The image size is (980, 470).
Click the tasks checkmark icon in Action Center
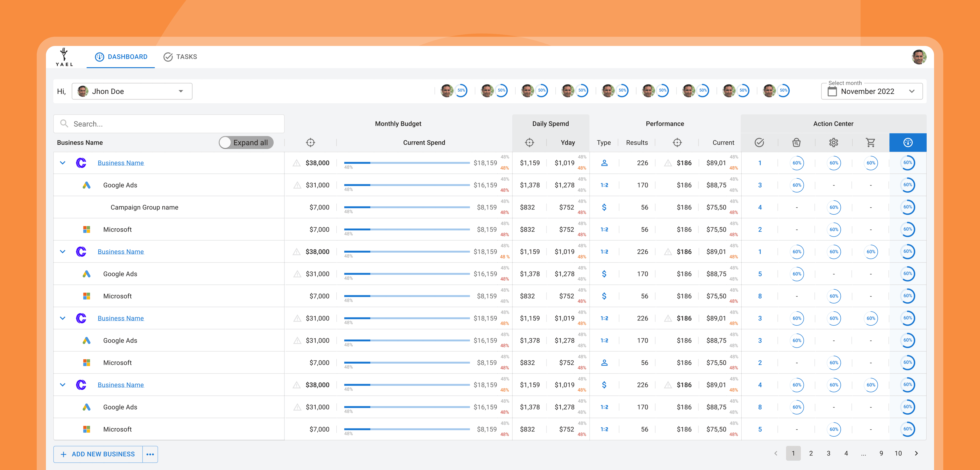click(759, 143)
